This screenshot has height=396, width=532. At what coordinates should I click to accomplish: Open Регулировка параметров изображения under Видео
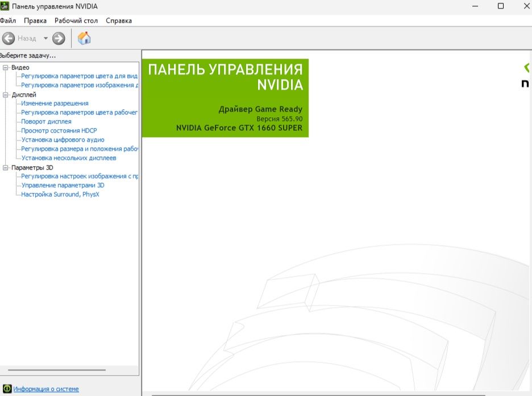80,85
